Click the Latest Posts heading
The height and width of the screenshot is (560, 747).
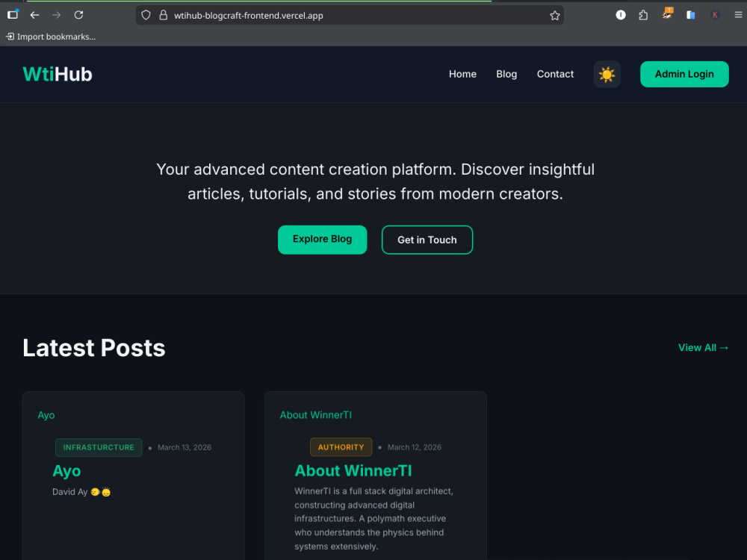point(94,348)
